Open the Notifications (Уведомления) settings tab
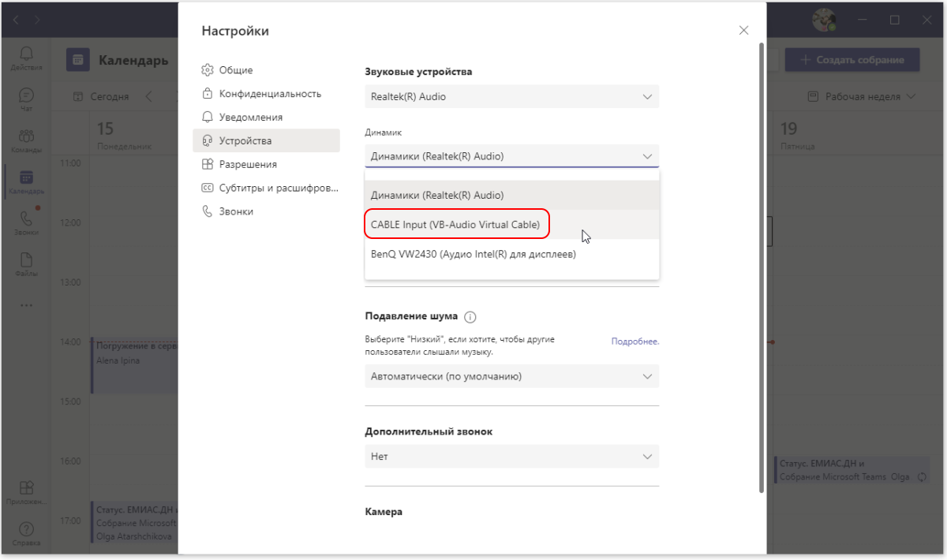 coord(266,117)
